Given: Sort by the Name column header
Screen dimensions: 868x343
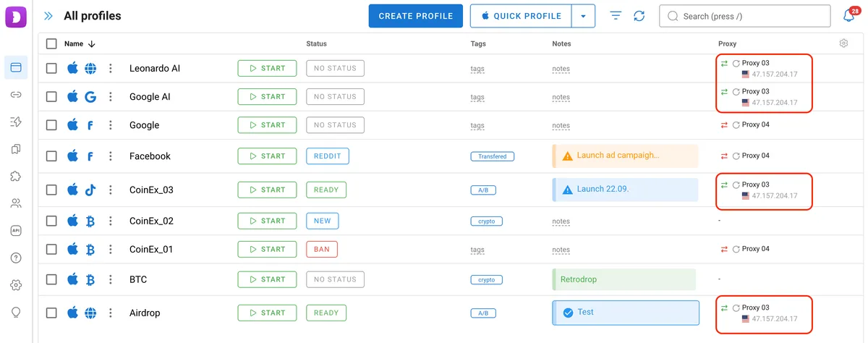Looking at the screenshot, I should pos(80,43).
